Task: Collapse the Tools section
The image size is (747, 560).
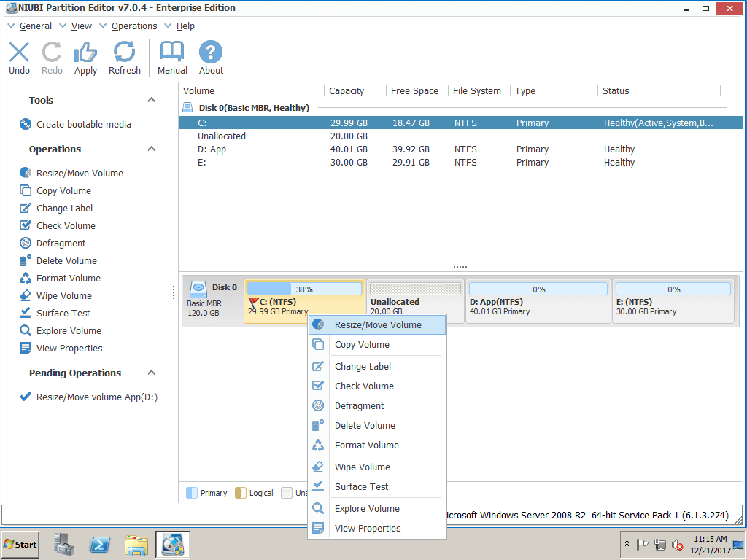Action: [x=151, y=100]
